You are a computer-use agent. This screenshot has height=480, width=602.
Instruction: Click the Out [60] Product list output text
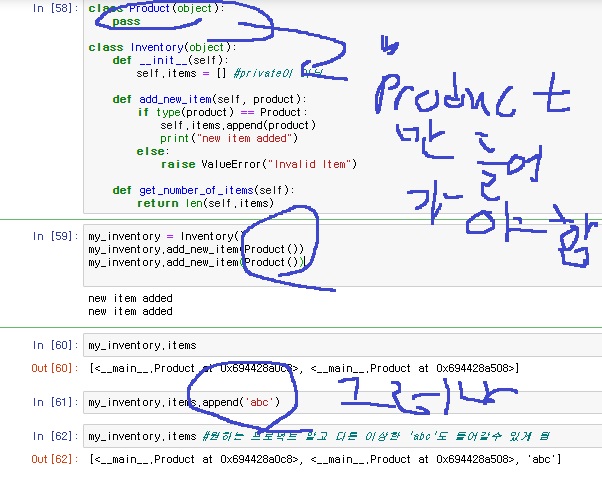click(304, 369)
